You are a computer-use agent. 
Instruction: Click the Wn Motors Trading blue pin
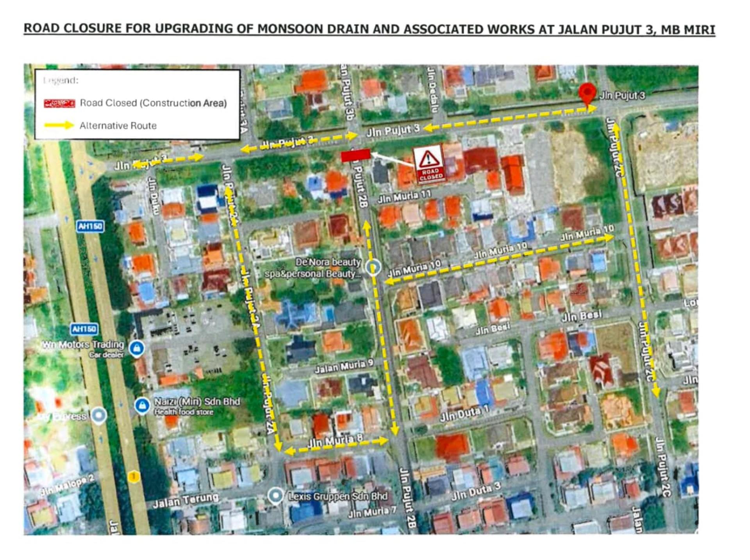(x=136, y=348)
